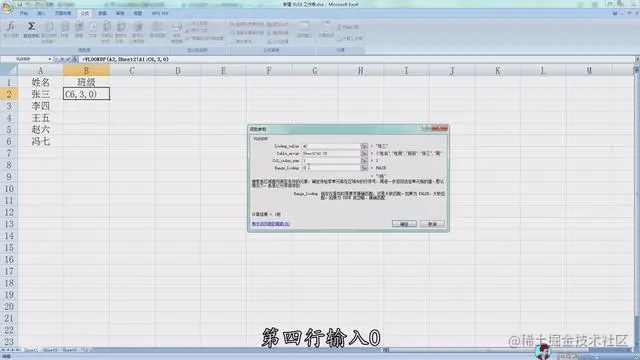
Task: Open the Formulas ribbon tab
Action: [x=84, y=13]
